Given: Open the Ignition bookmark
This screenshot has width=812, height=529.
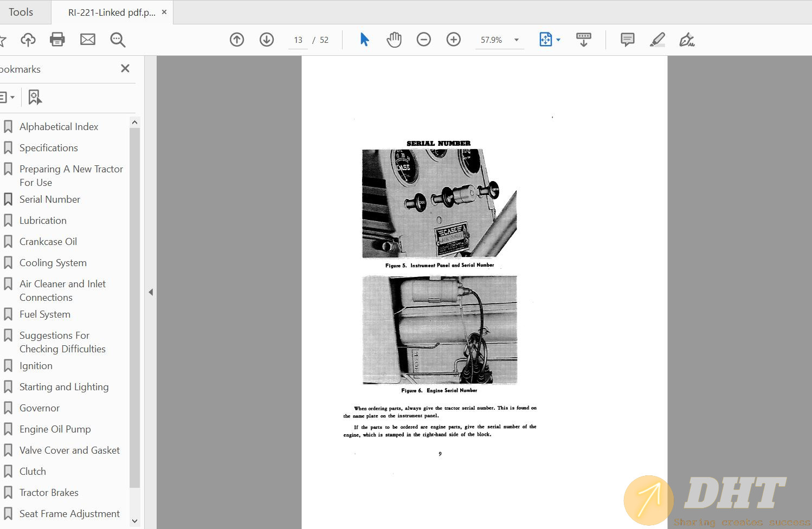Looking at the screenshot, I should pos(36,366).
